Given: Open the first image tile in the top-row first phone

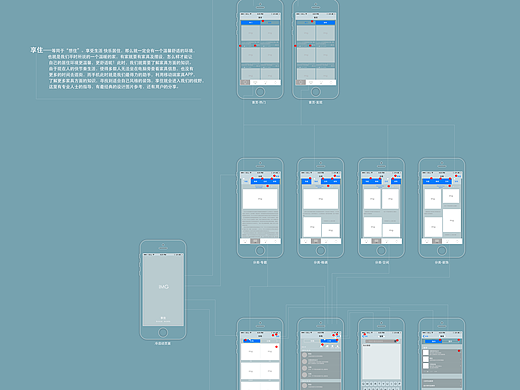Looking at the screenshot, I should (251, 33).
